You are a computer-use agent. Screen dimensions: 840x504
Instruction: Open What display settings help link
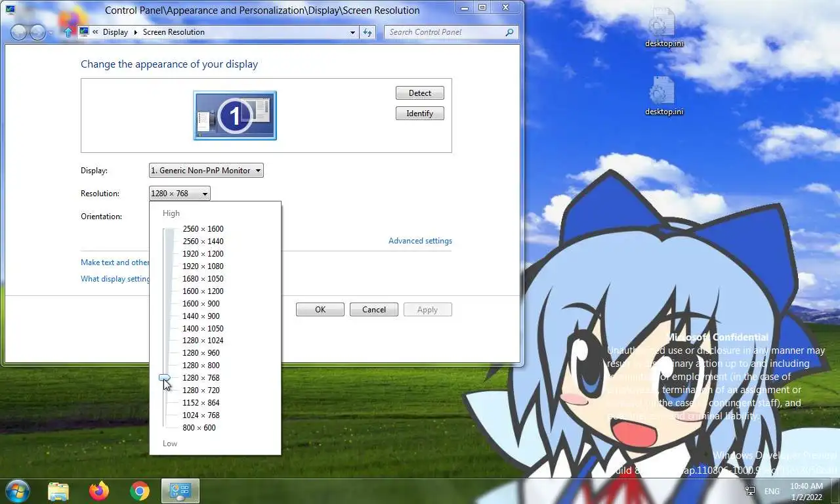click(115, 279)
